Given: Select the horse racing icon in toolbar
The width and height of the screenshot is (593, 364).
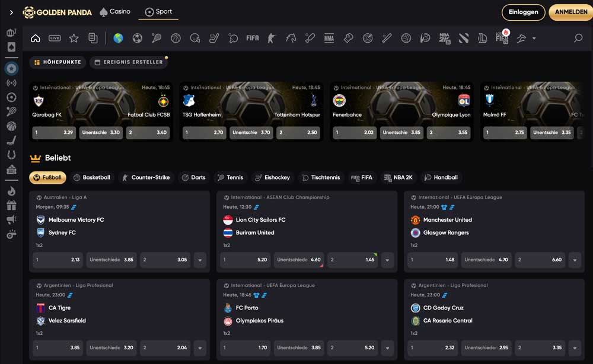Looking at the screenshot, I should point(291,38).
